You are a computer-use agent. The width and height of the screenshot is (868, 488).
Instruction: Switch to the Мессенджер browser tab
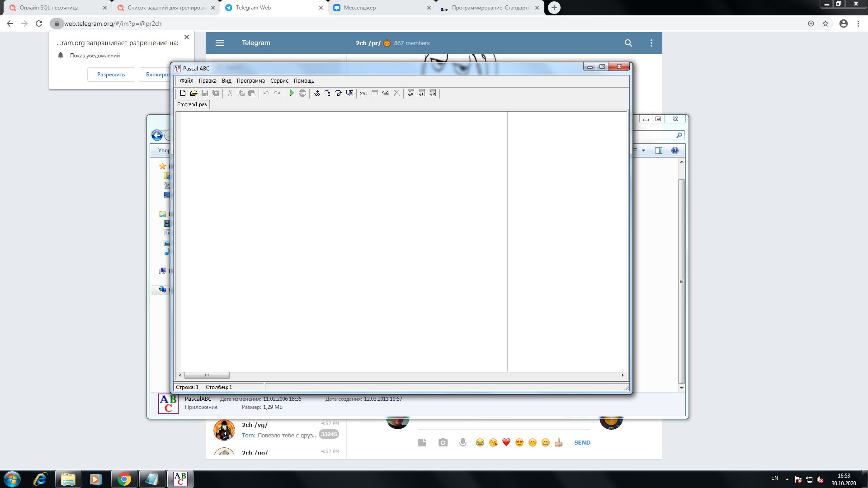pyautogui.click(x=382, y=8)
